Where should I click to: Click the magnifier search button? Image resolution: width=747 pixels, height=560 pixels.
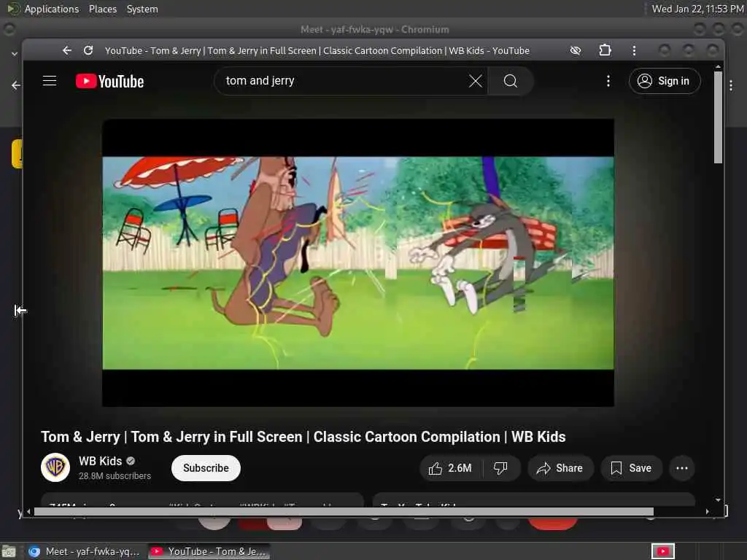pos(510,81)
